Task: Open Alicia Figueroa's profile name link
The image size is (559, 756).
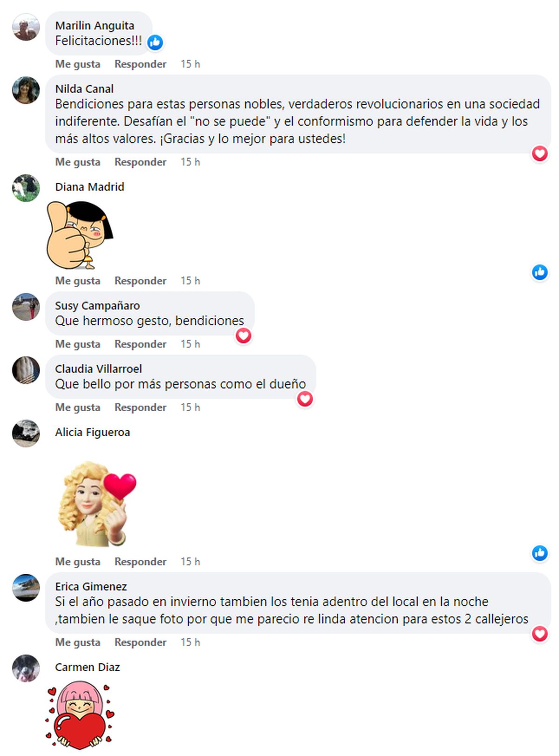Action: pos(93,432)
